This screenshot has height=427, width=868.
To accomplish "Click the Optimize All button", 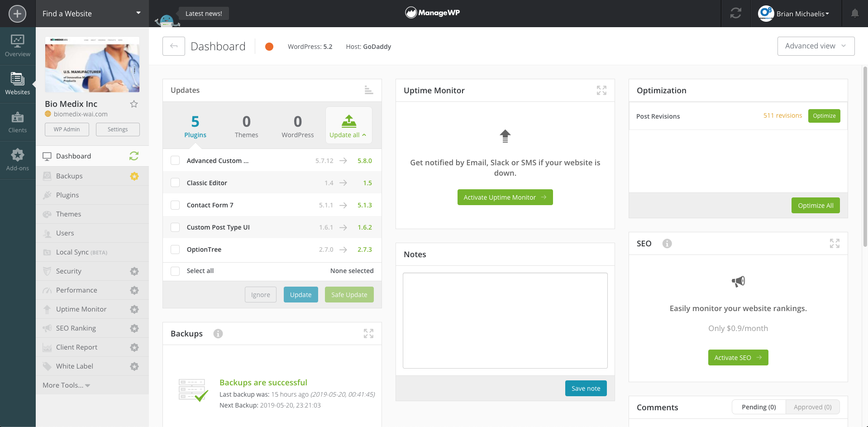I will click(x=816, y=206).
